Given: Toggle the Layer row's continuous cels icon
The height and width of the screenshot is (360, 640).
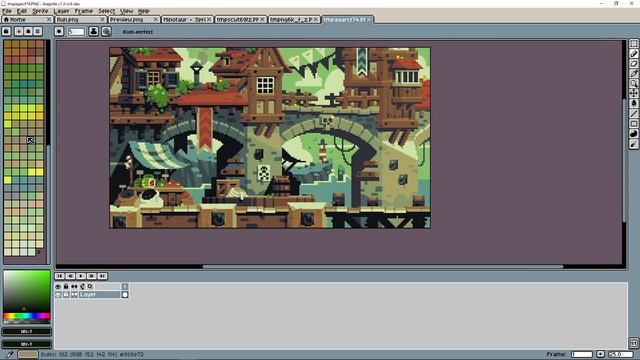Looking at the screenshot, I should tap(74, 295).
